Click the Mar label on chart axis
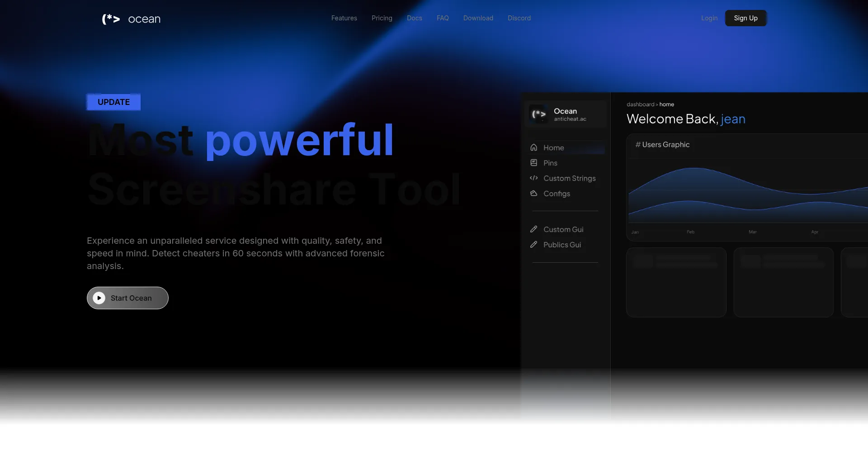Viewport: 868px width, 449px height. coord(752,232)
